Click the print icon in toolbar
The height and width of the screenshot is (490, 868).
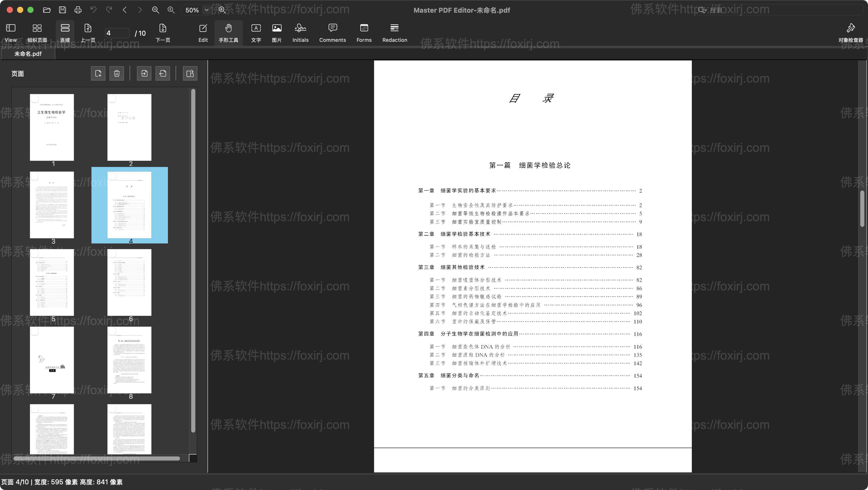78,10
